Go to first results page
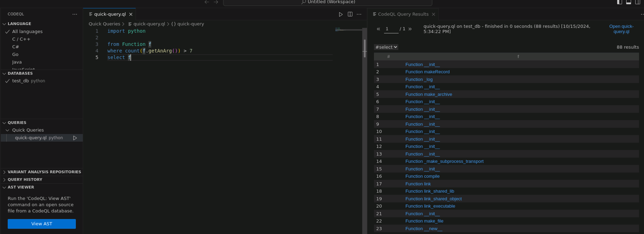 [378, 29]
